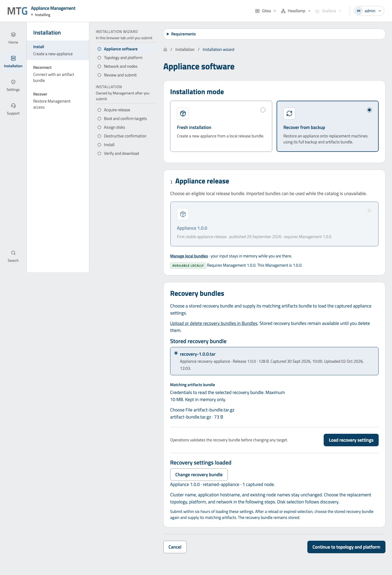Click the Installation sidebar icon
The width and height of the screenshot is (392, 575).
(13, 58)
